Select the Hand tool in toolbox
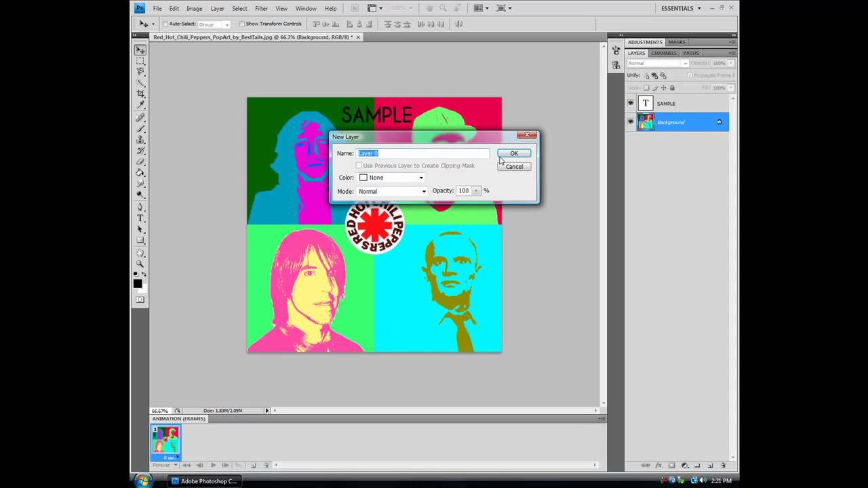This screenshot has width=868, height=488. (x=140, y=253)
